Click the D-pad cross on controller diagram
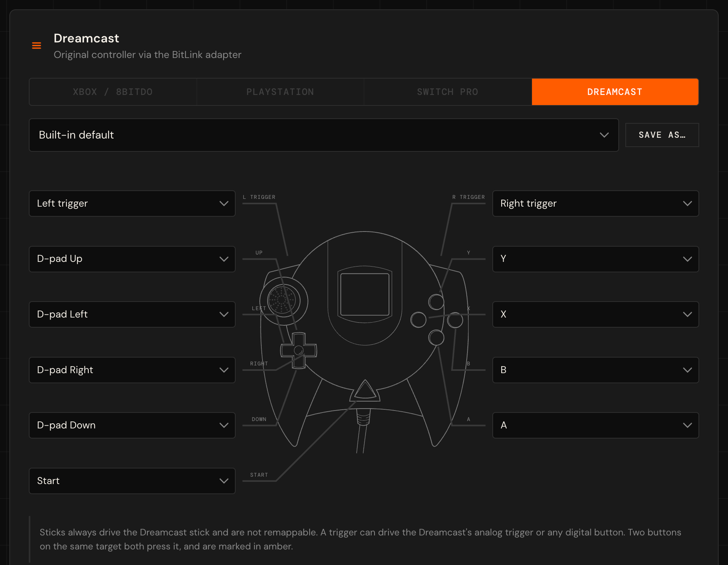Screen dimensions: 728x565 point(299,350)
